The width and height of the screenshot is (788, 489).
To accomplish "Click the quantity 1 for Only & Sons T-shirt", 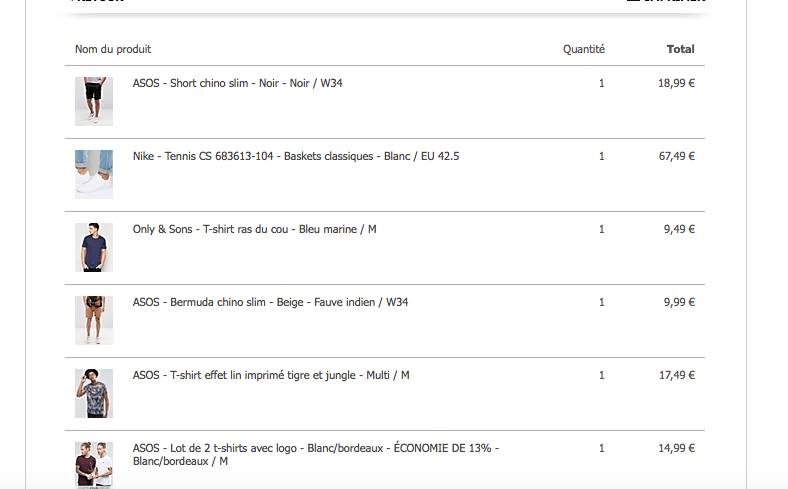I will click(602, 229).
